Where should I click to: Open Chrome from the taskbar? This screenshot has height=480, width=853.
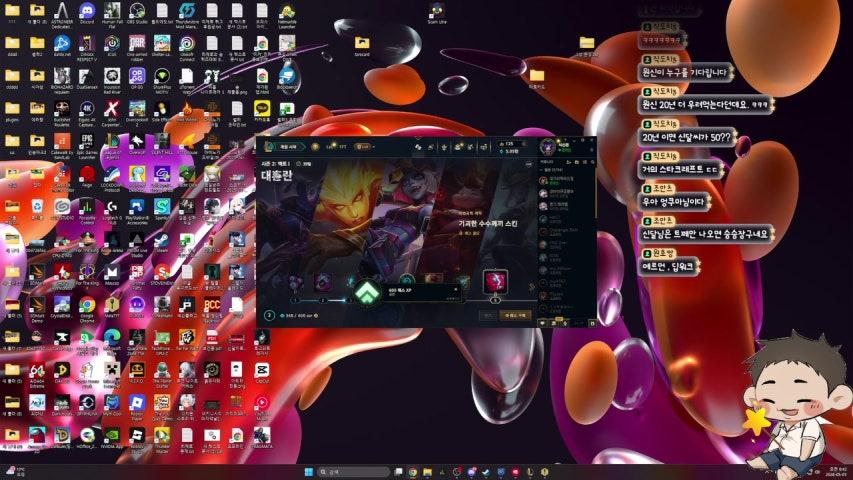pos(412,471)
